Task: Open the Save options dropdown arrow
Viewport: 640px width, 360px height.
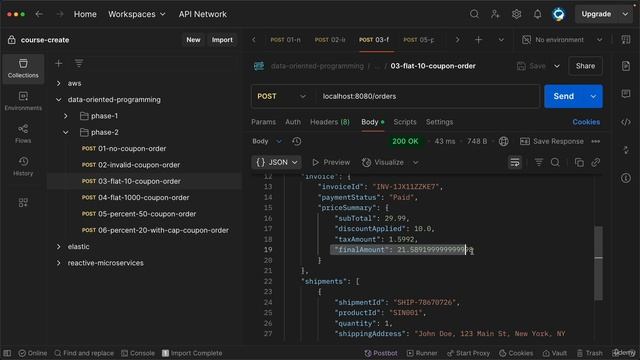Action: coord(557,66)
